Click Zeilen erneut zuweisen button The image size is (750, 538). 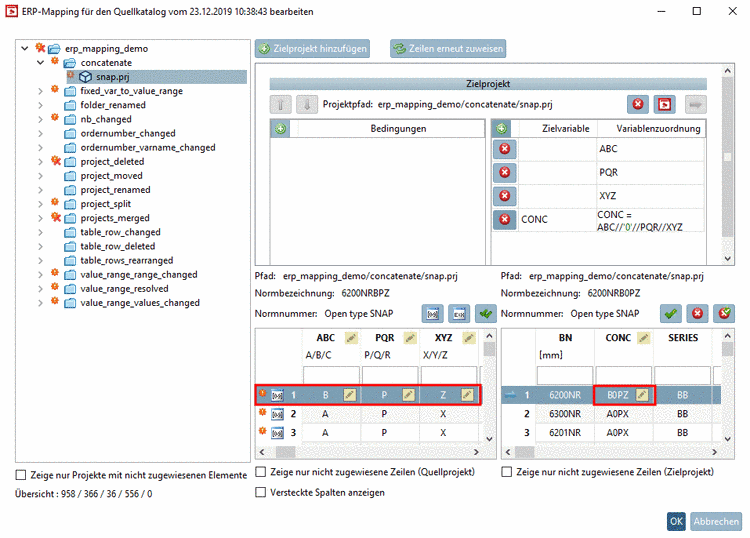tap(448, 48)
